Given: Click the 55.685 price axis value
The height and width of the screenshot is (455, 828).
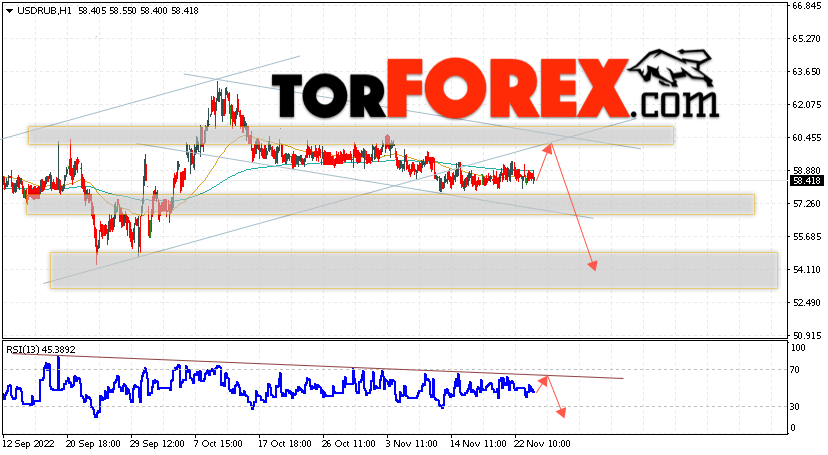Looking at the screenshot, I should click(806, 236).
